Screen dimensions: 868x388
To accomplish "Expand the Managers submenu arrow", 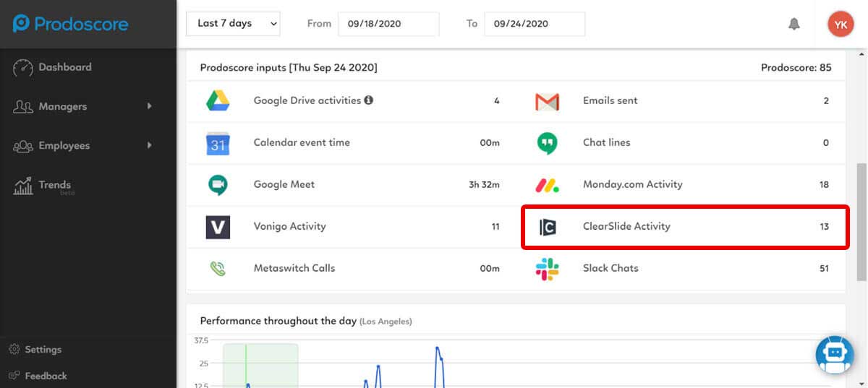I will pos(150,106).
